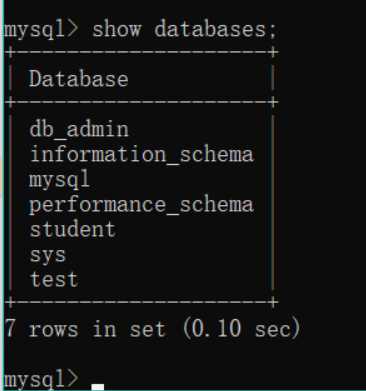Select the db_admin database entry
The width and height of the screenshot is (366, 391).
click(79, 129)
